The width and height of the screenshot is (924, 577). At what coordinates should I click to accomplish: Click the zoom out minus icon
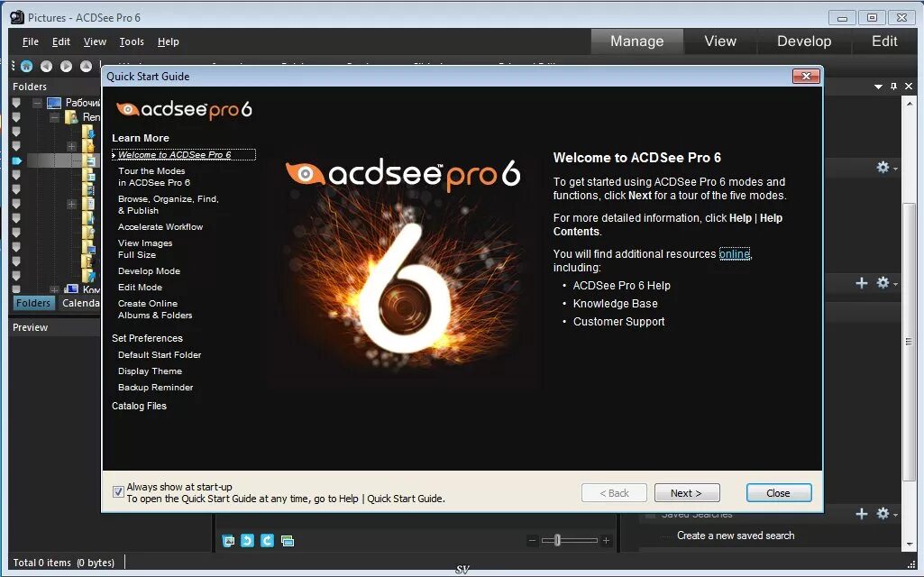click(x=532, y=540)
